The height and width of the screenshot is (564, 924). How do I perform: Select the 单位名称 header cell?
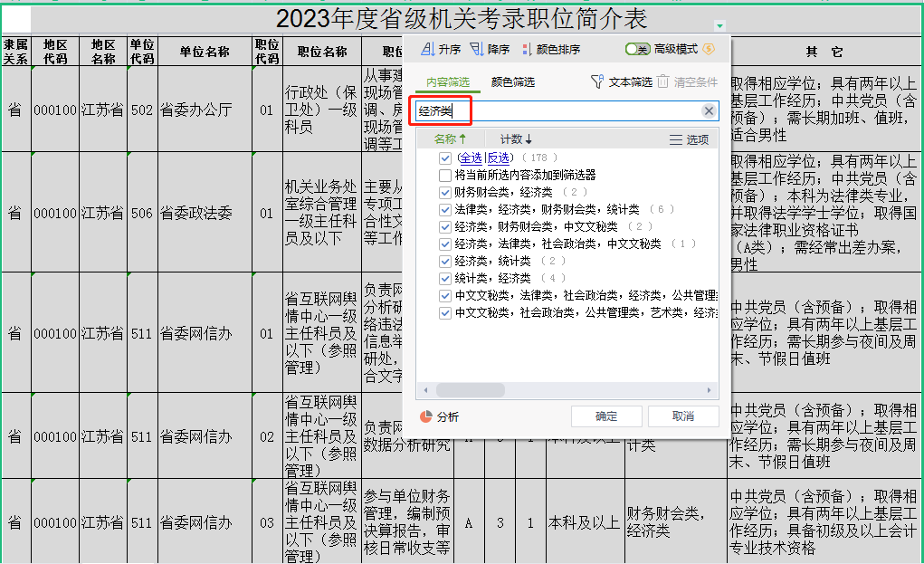click(205, 52)
